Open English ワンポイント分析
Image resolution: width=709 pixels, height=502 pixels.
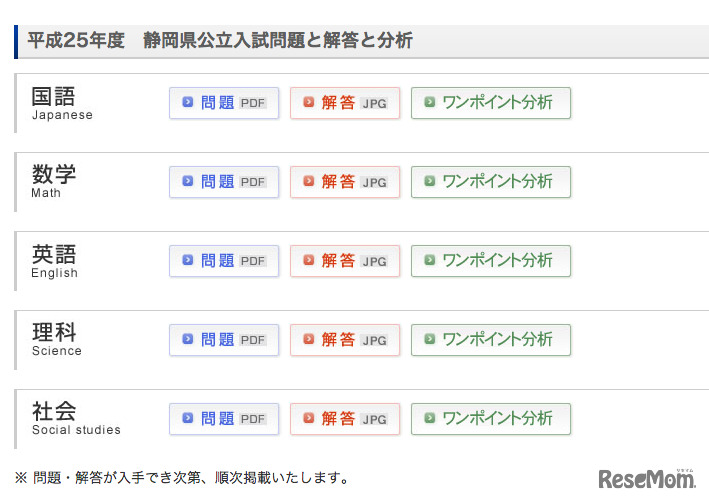tap(491, 261)
